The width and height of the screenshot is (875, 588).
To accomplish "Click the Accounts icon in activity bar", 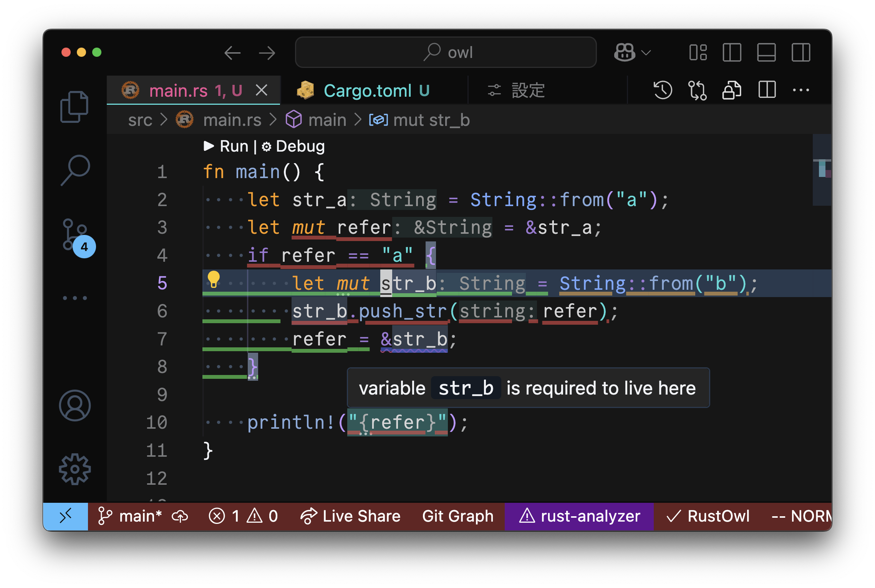I will tap(75, 406).
